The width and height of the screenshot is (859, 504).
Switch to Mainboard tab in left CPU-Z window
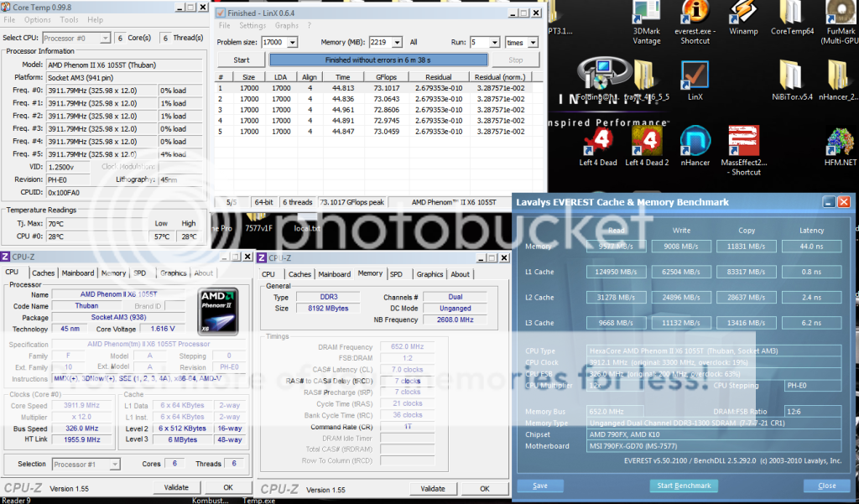click(78, 273)
